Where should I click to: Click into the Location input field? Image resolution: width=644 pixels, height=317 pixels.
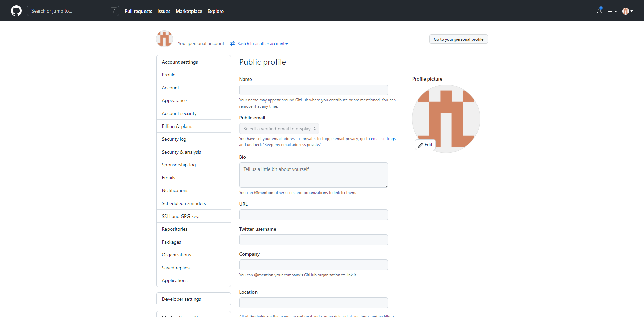pyautogui.click(x=313, y=303)
